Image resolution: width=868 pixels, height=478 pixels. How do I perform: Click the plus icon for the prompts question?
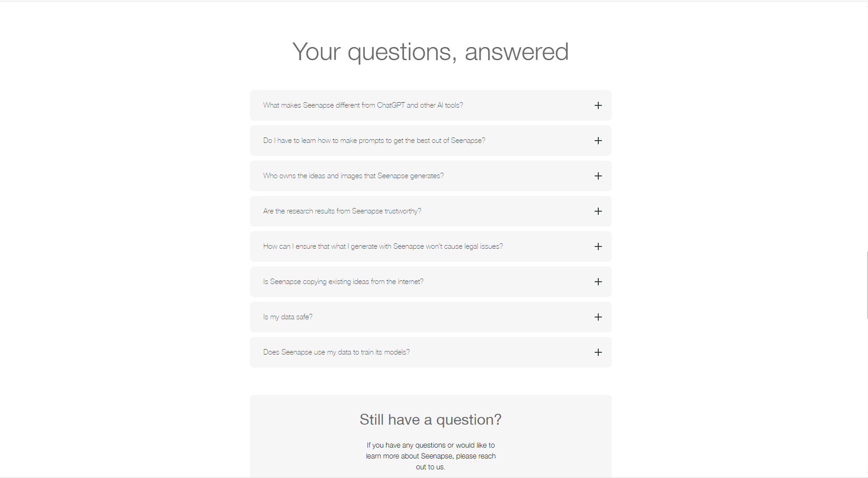(598, 141)
